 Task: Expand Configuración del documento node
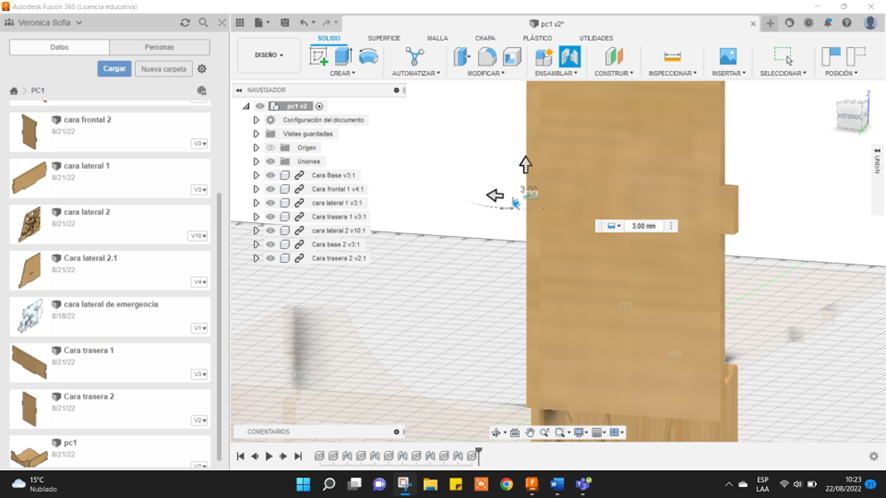click(256, 120)
